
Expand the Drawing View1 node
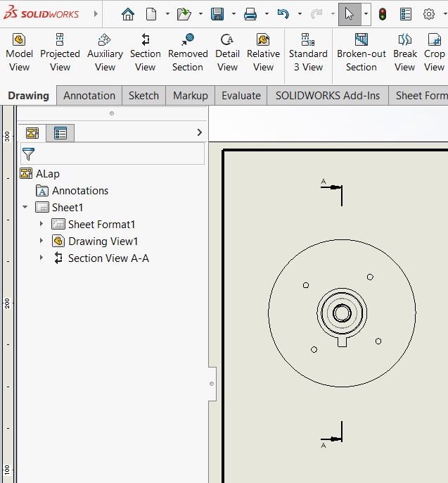[41, 241]
